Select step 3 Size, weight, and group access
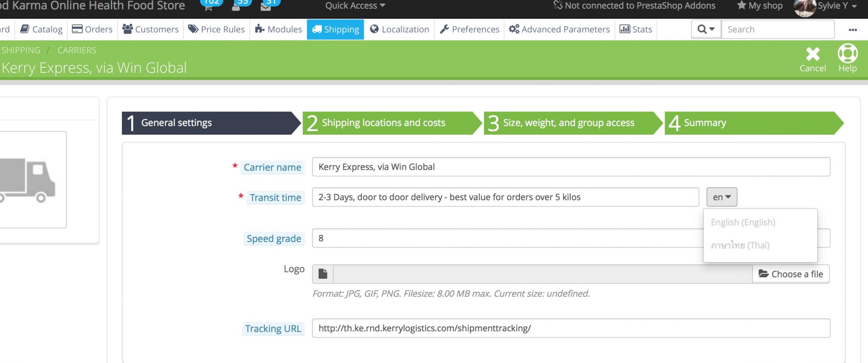The image size is (868, 363). 573,123
